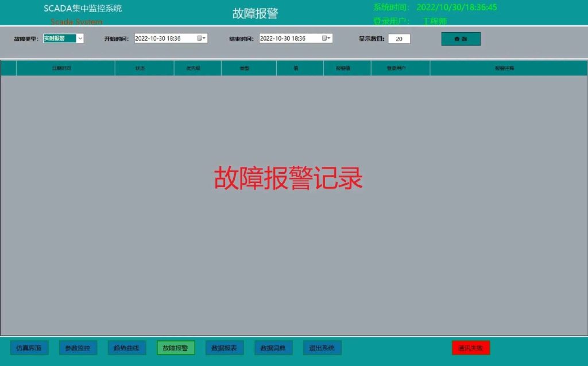Open the parameter monitoring (参数监控) page
The height and width of the screenshot is (366, 588).
(x=78, y=348)
